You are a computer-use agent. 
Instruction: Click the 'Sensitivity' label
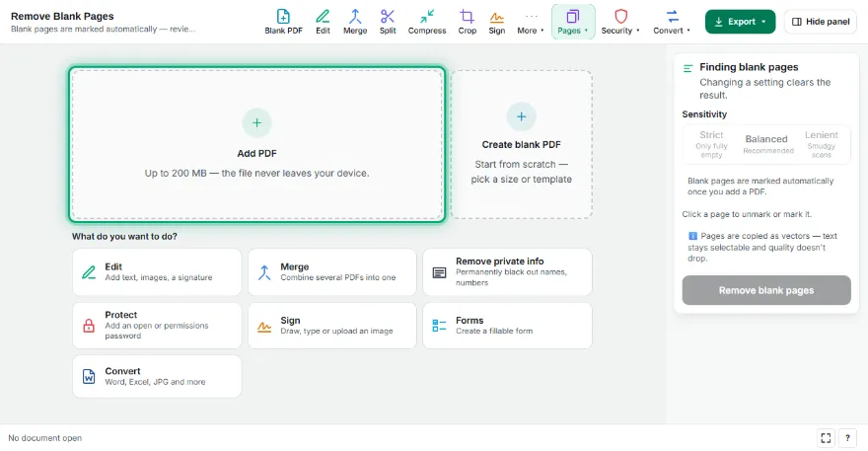pyautogui.click(x=704, y=114)
